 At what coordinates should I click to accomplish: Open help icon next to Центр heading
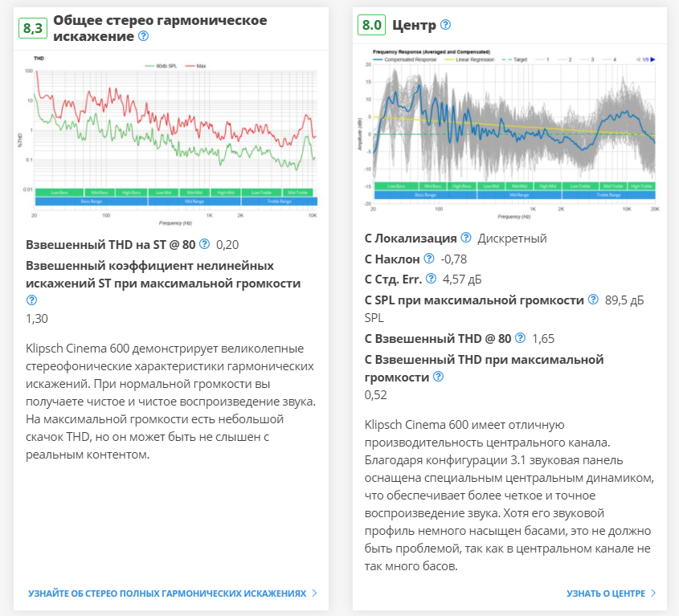point(446,25)
